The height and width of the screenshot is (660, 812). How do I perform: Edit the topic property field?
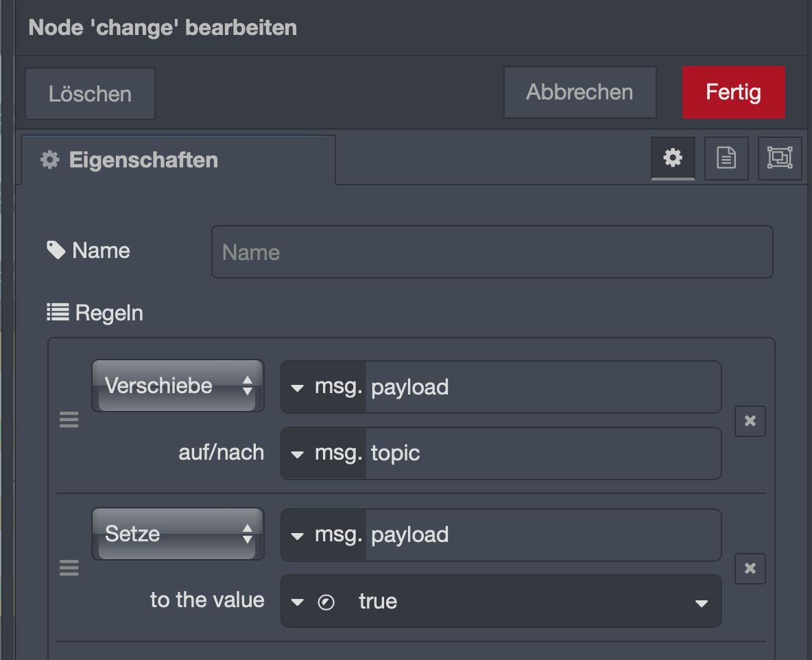click(x=542, y=453)
